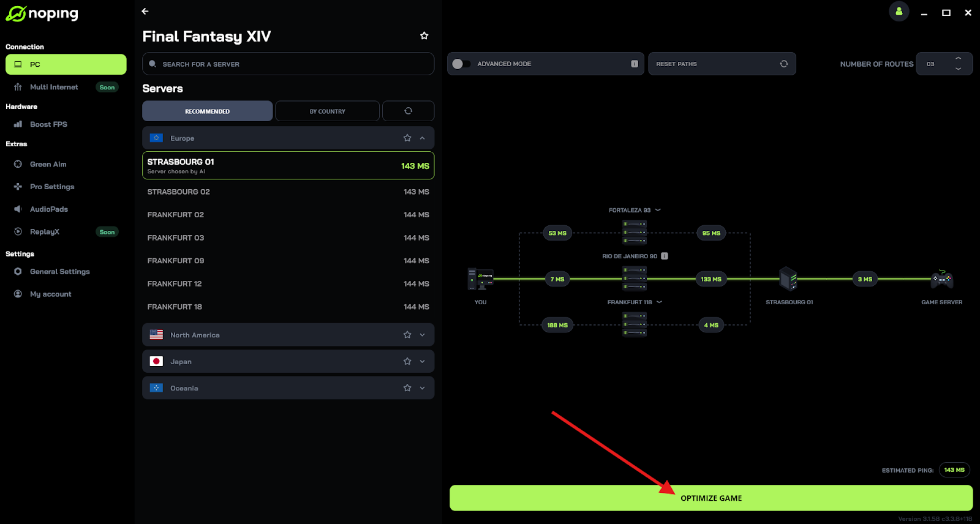Open the Frankfurt 118 route dropdown
The width and height of the screenshot is (980, 524).
coord(659,302)
